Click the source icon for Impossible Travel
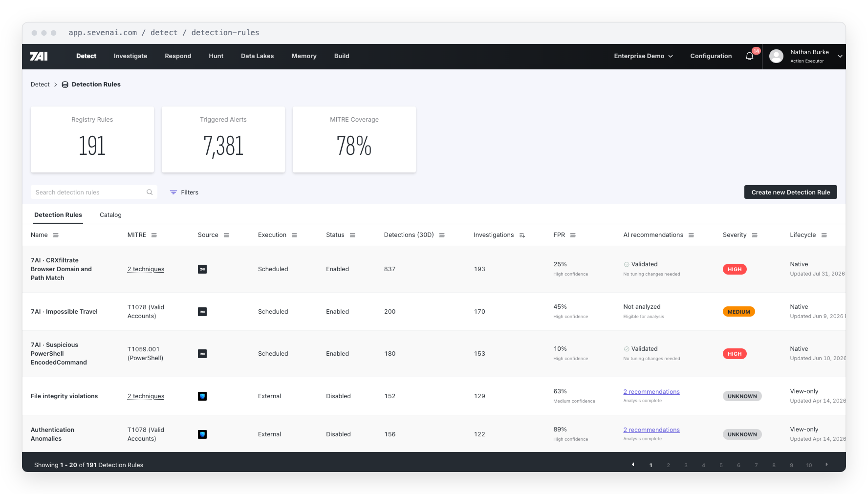 click(202, 312)
